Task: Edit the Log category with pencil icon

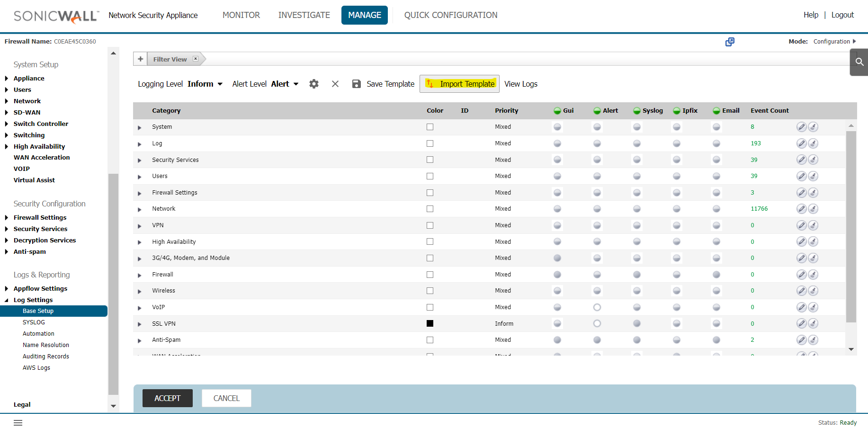Action: pyautogui.click(x=801, y=143)
